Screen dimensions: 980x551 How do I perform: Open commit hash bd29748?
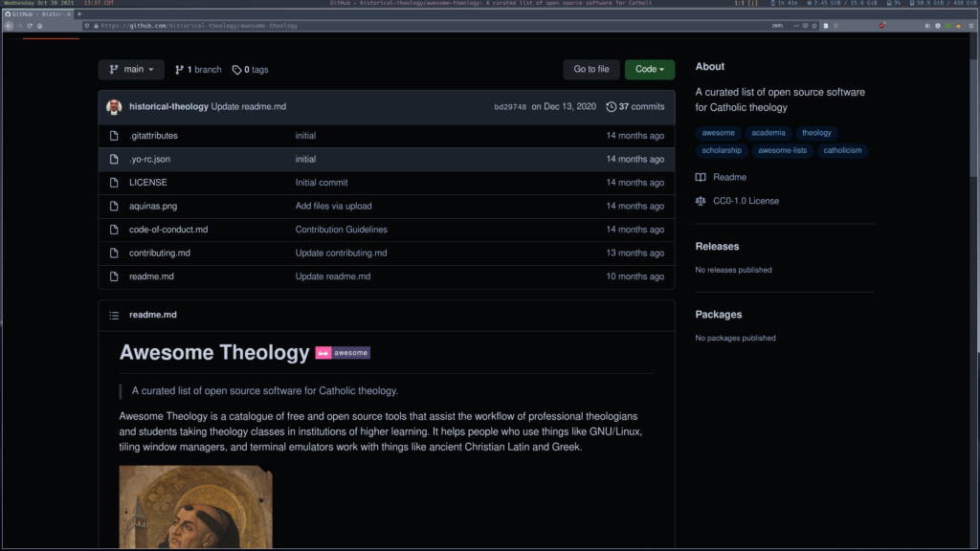(510, 107)
